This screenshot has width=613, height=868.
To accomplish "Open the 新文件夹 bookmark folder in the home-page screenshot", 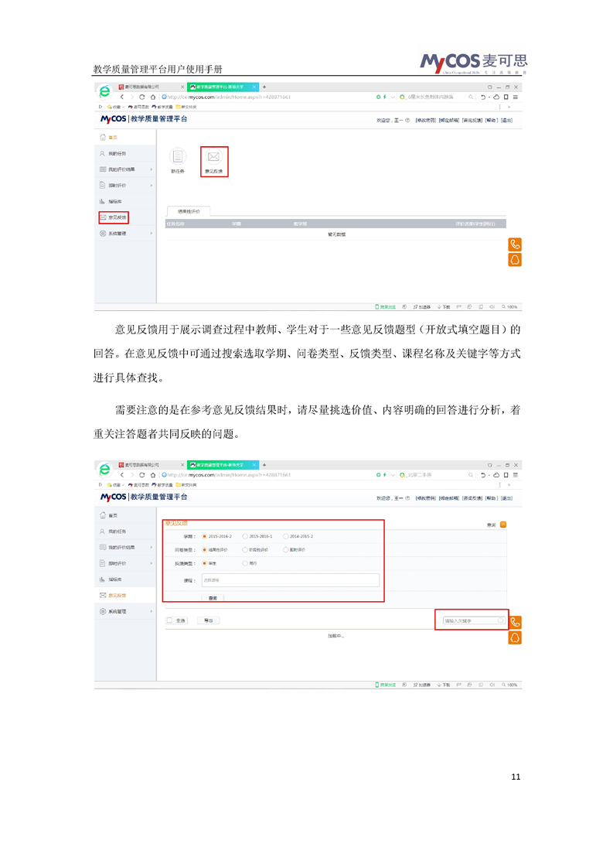I will click(186, 107).
